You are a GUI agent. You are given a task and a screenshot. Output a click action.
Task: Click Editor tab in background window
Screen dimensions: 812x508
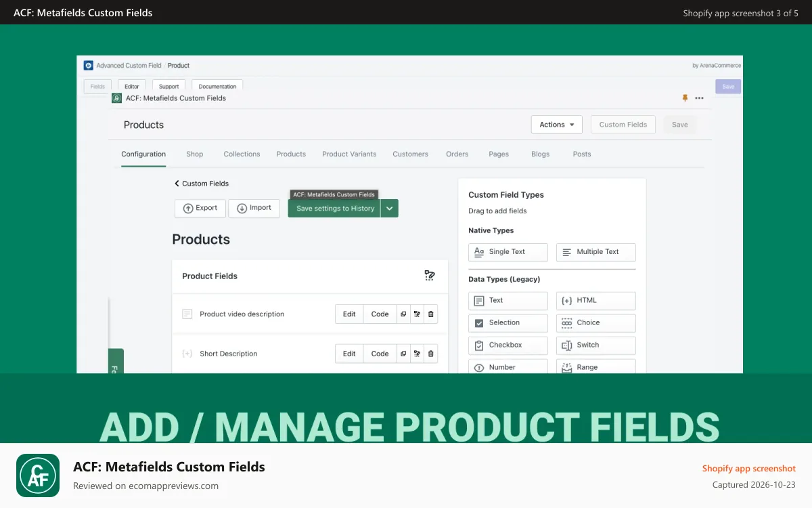(132, 87)
